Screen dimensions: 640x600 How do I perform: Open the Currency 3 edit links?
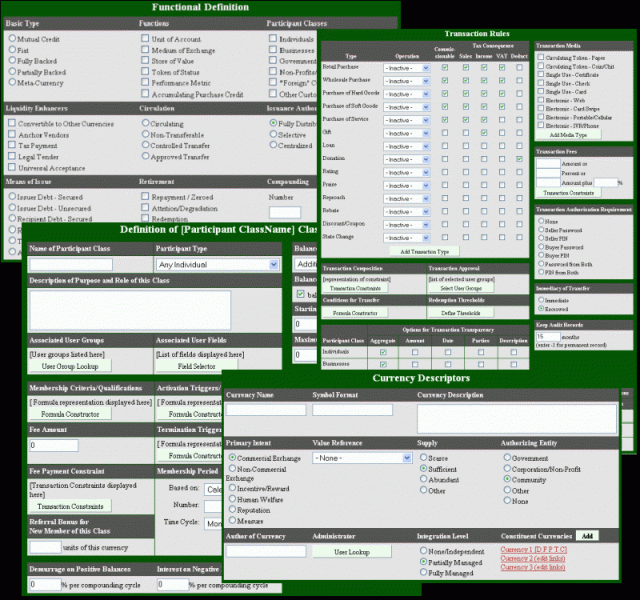click(533, 567)
